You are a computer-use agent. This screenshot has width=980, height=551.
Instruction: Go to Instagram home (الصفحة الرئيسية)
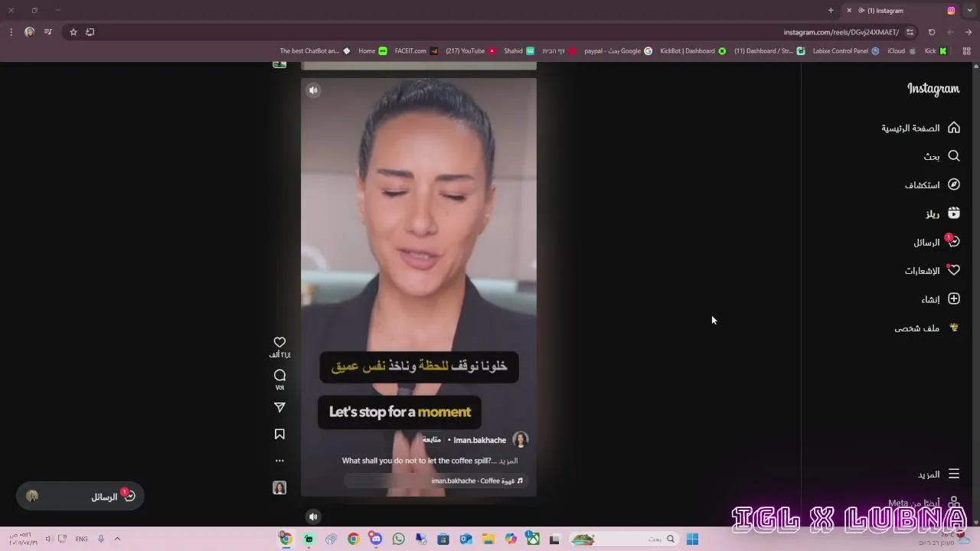pyautogui.click(x=920, y=128)
